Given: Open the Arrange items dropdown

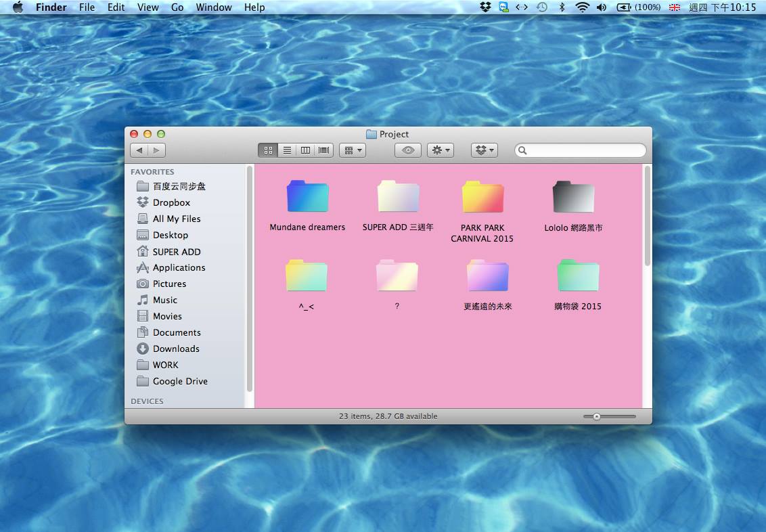Looking at the screenshot, I should point(353,150).
